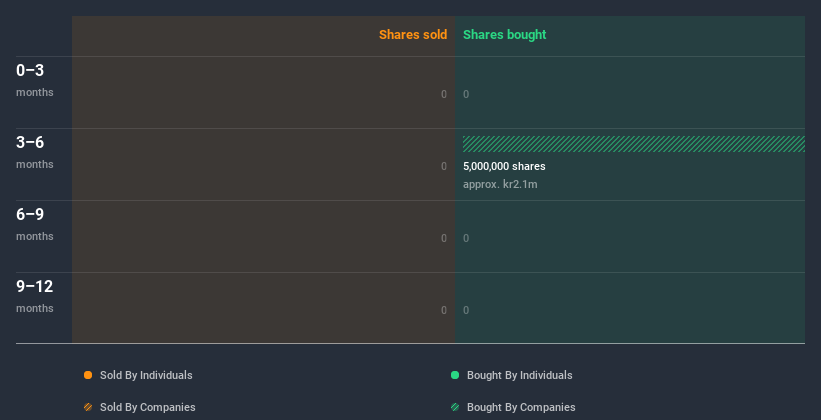This screenshot has width=821, height=420.
Task: Select the 6–9 months row label
Action: tap(34, 223)
